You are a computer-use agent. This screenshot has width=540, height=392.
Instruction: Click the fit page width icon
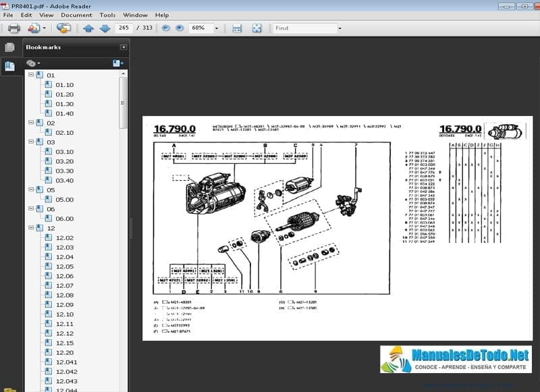click(237, 28)
